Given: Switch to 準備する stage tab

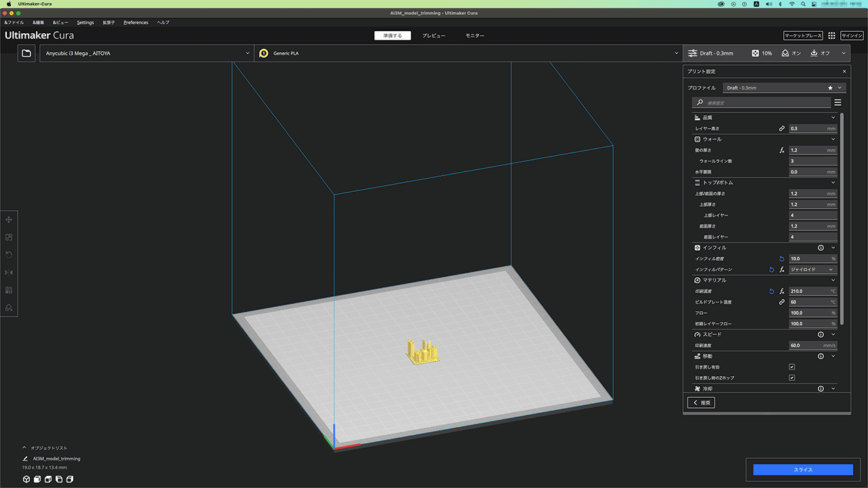Looking at the screenshot, I should pos(393,35).
